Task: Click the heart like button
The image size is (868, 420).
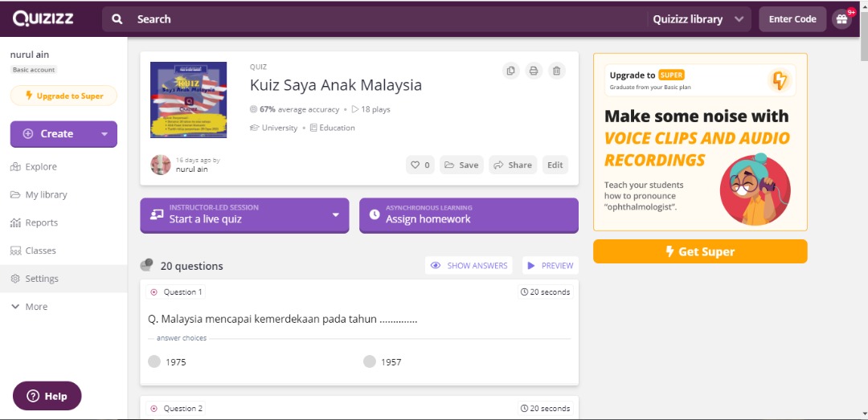Action: pyautogui.click(x=420, y=165)
